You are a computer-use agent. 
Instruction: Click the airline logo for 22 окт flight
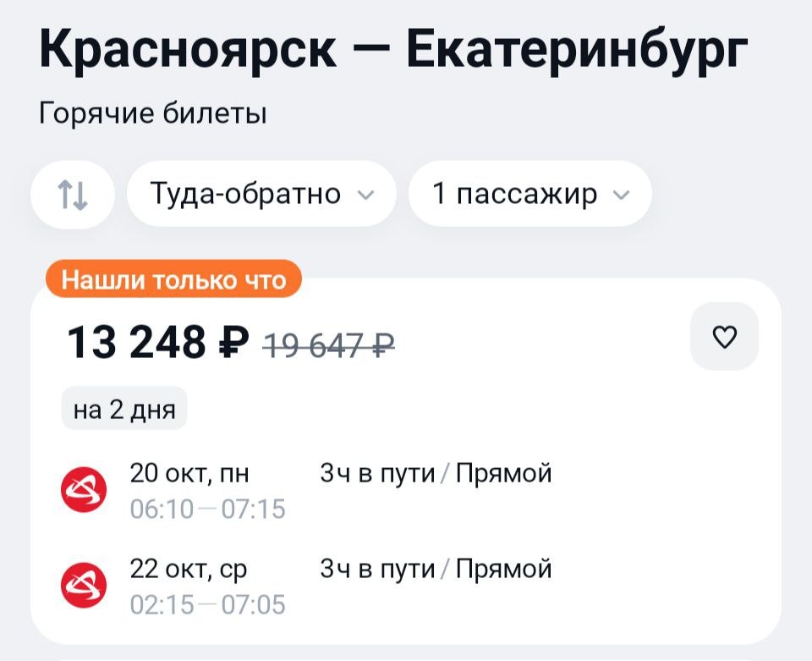(x=85, y=585)
